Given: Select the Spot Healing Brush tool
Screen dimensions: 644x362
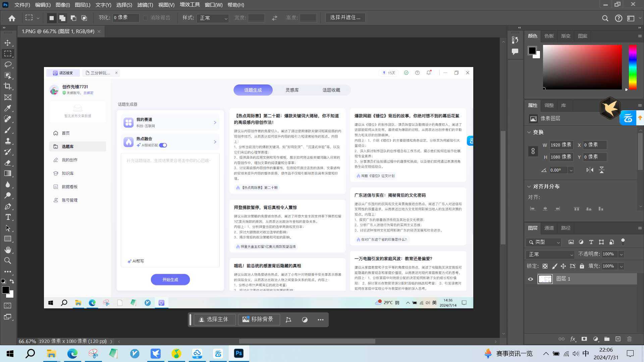Looking at the screenshot, I should (8, 119).
